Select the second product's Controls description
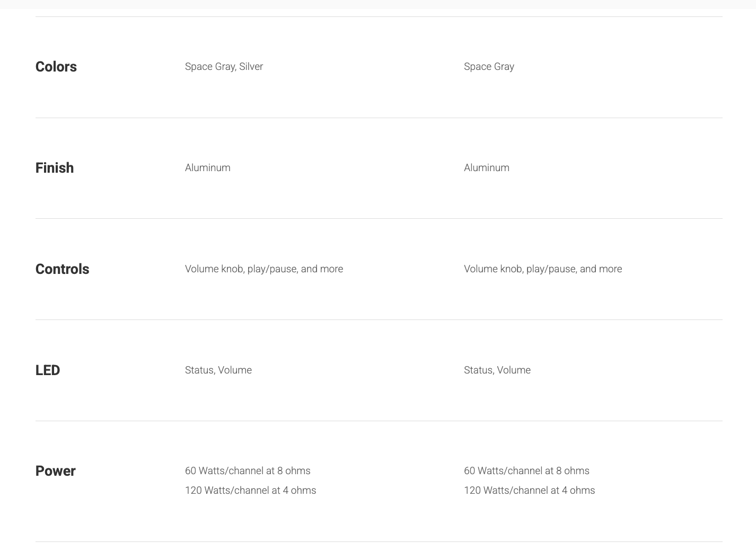The height and width of the screenshot is (551, 756). (542, 269)
